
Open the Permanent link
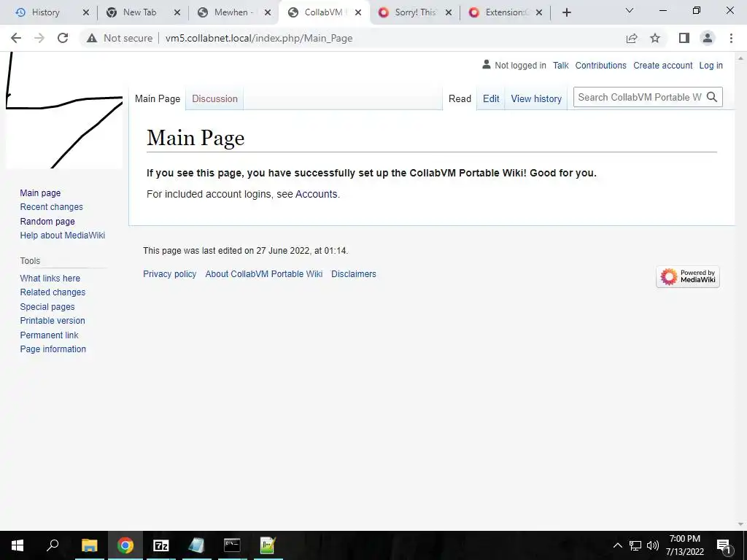click(49, 335)
